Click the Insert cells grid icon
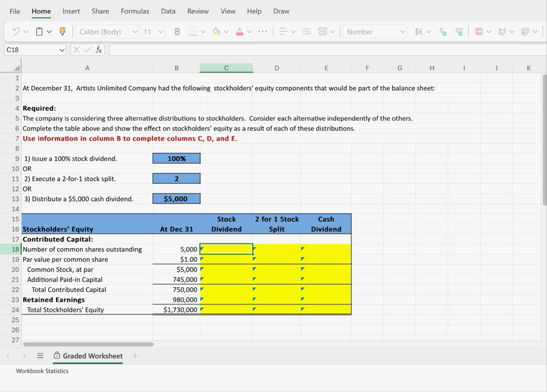The height and width of the screenshot is (392, 547). 502,32
